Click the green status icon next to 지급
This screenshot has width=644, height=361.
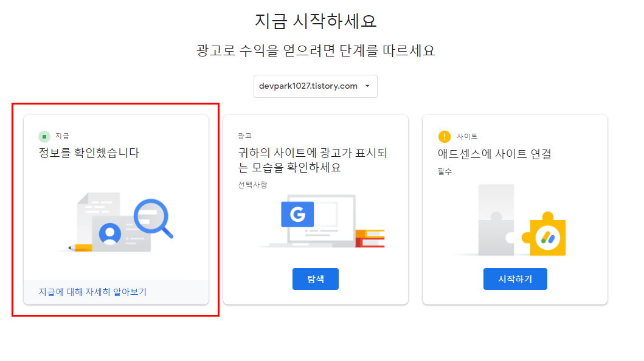click(44, 136)
